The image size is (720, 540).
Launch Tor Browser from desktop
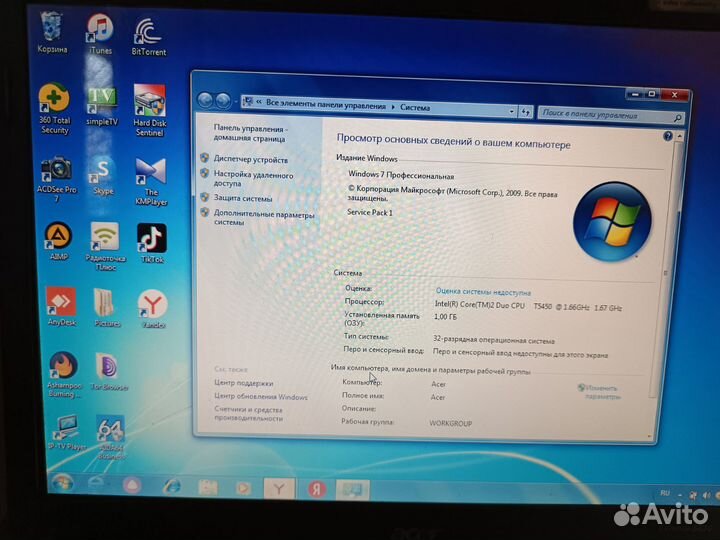108,372
